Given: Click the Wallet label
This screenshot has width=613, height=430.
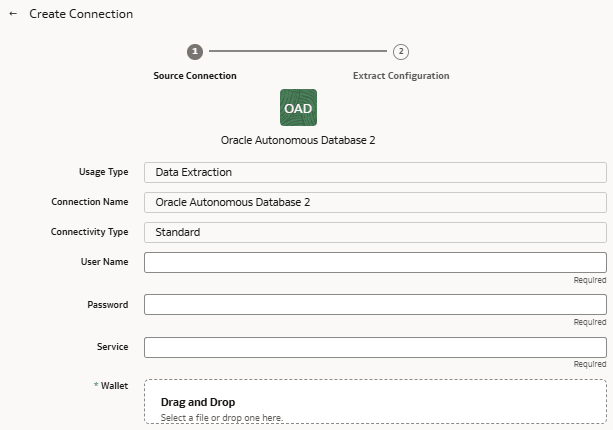Looking at the screenshot, I should pyautogui.click(x=114, y=385).
